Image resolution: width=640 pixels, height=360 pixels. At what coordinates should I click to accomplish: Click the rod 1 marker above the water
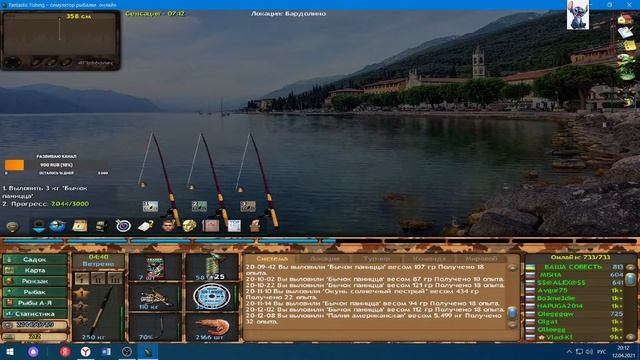(x=150, y=206)
